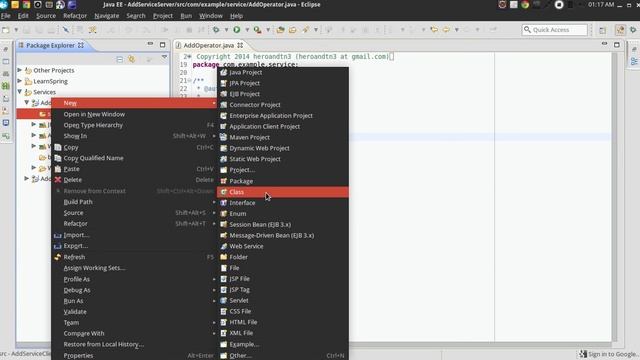Click the JSP File icon
Screen dimensions: 640x360
click(223, 279)
